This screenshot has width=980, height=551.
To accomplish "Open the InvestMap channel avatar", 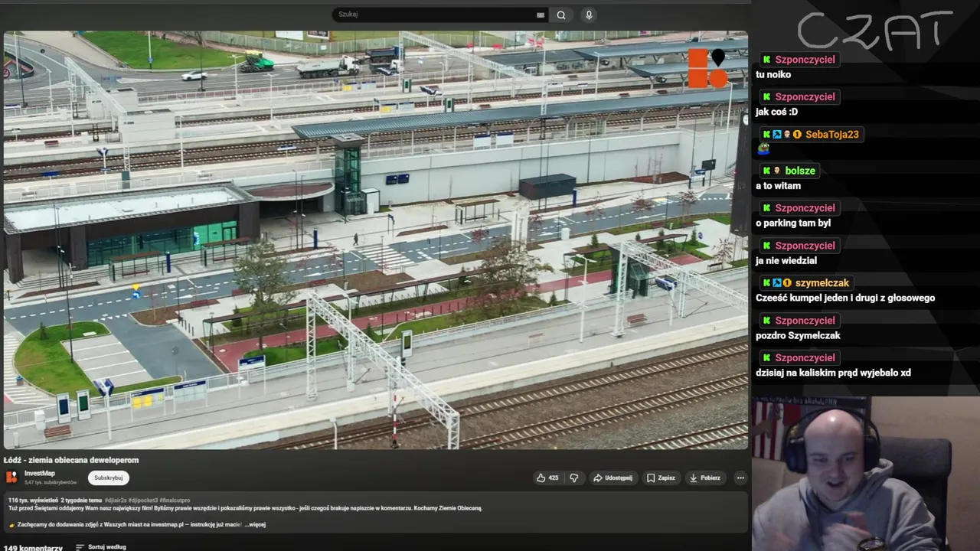I will 11,478.
